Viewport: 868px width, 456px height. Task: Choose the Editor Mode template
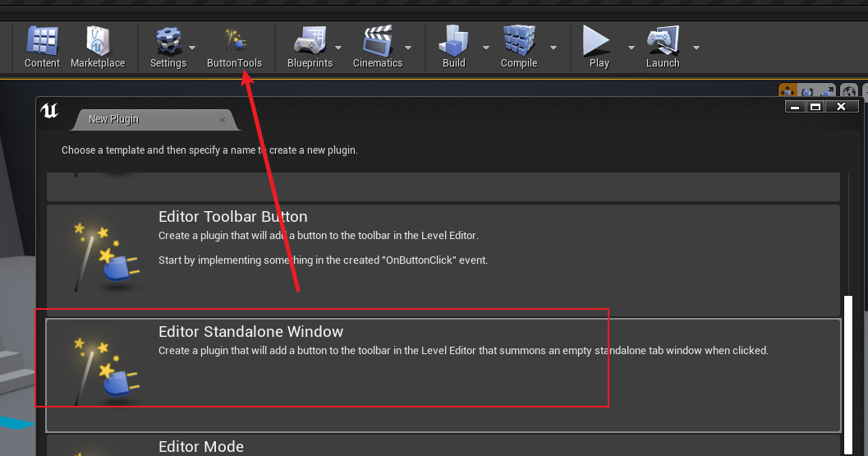pos(443,445)
